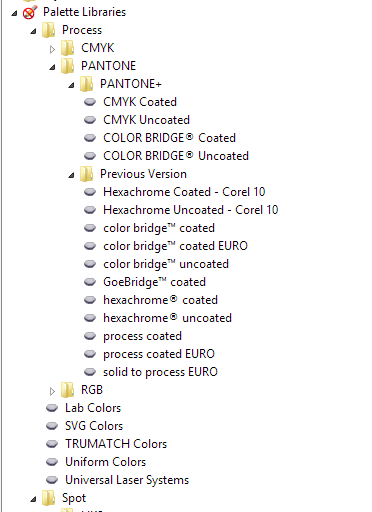The width and height of the screenshot is (372, 512).
Task: Click the Previous Version folder icon
Action: 87,174
